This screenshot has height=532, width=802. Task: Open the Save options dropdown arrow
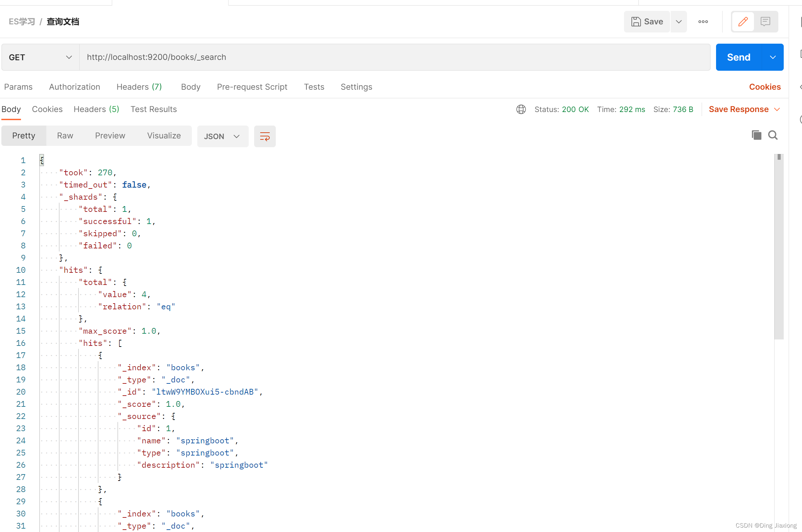678,22
